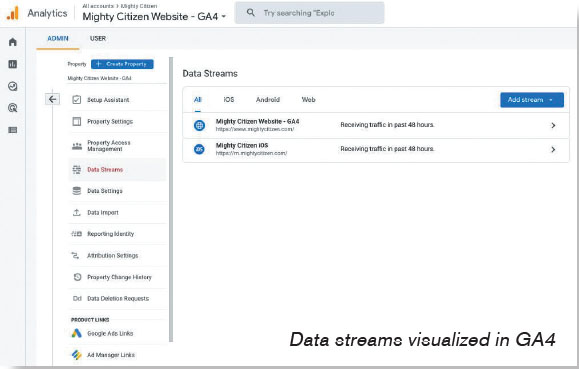The width and height of the screenshot is (579, 369).
Task: Select the Data Streams menu item
Action: tap(117, 170)
